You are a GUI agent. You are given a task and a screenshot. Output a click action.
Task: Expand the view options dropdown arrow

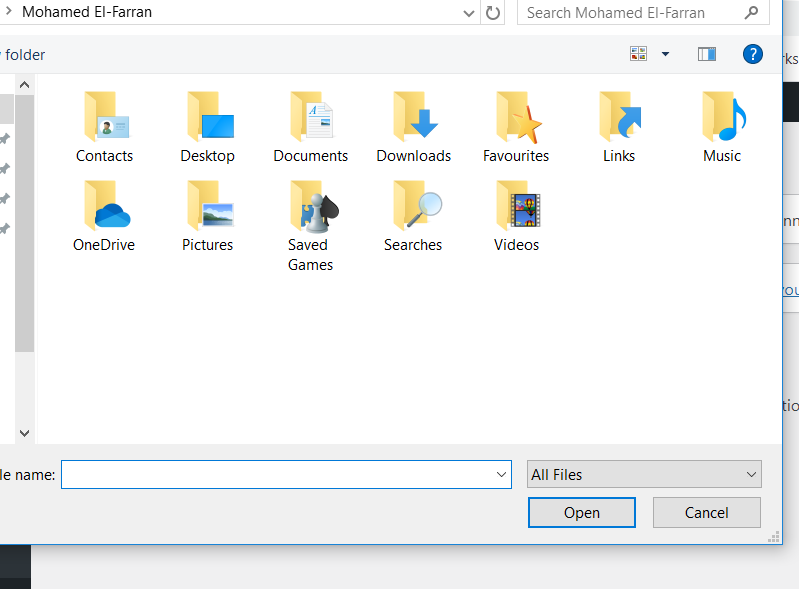point(666,54)
